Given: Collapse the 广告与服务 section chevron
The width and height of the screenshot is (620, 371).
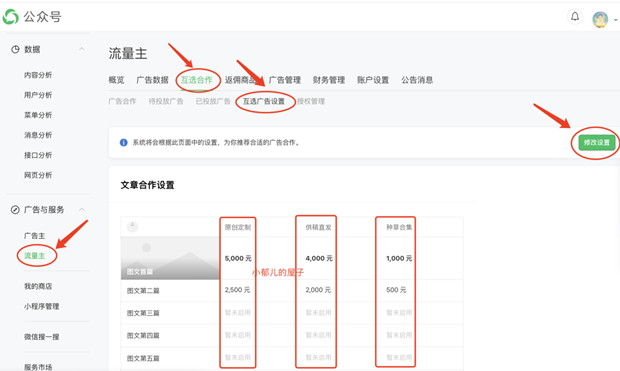Looking at the screenshot, I should pos(81,209).
